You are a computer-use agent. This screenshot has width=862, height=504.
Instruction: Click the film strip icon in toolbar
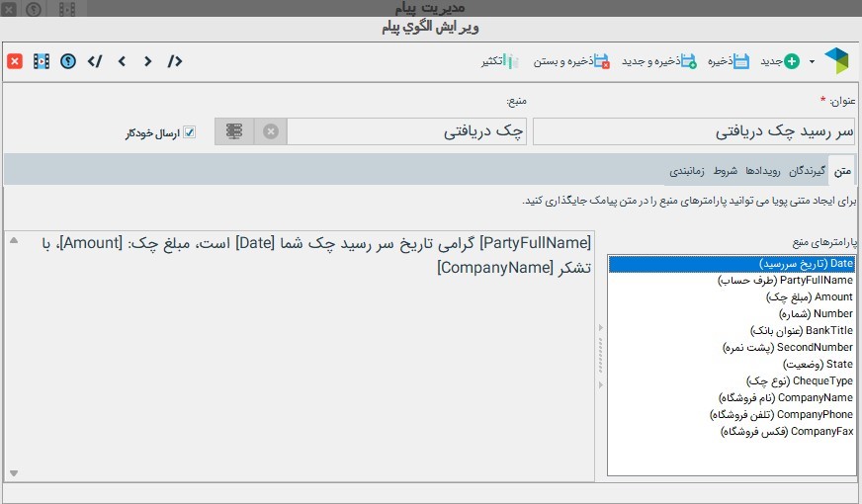(41, 61)
